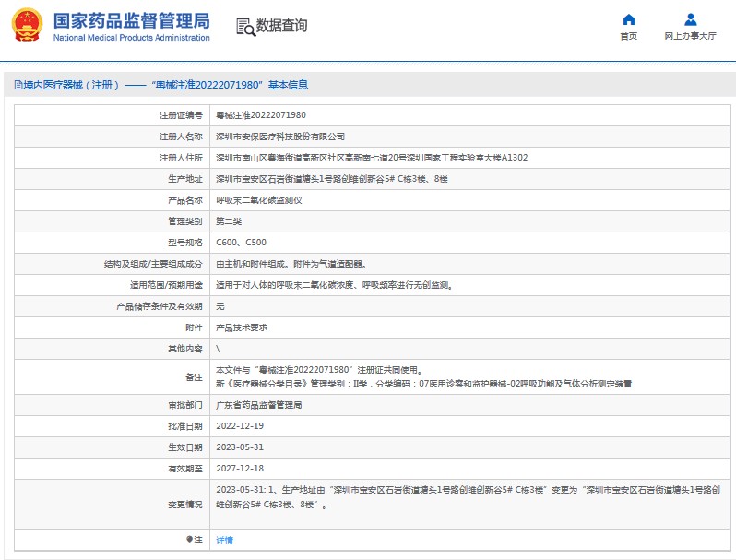736x560 pixels.
Task: Select the 产品储存条件及有效期 label
Action: click(x=160, y=306)
